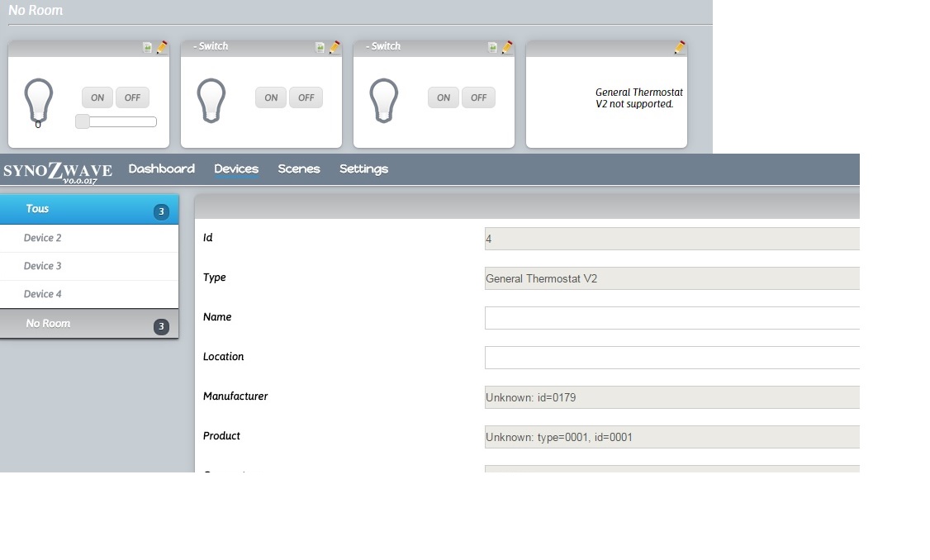Click the count badge on Tous

point(161,211)
